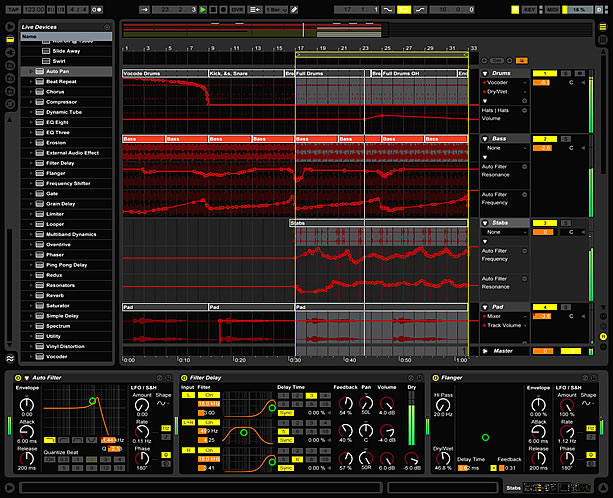613x498 pixels.
Task: Click the Vocode Drums clip
Action: tap(165, 73)
